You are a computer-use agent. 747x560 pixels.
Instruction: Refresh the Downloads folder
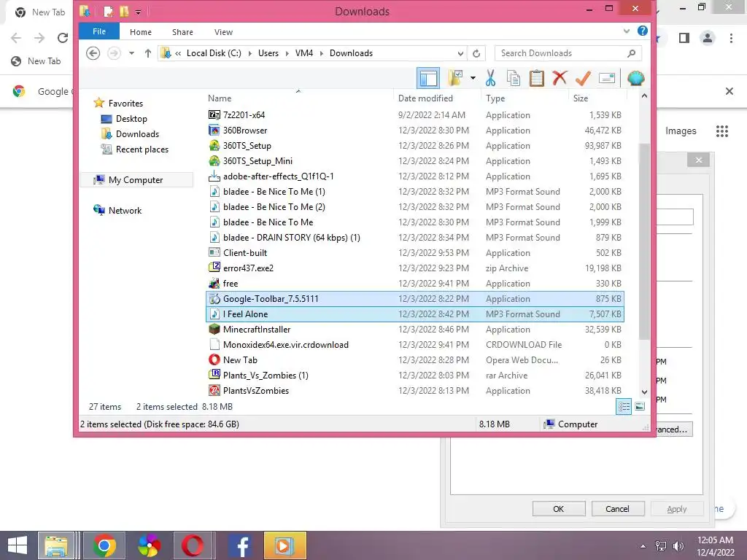point(476,53)
